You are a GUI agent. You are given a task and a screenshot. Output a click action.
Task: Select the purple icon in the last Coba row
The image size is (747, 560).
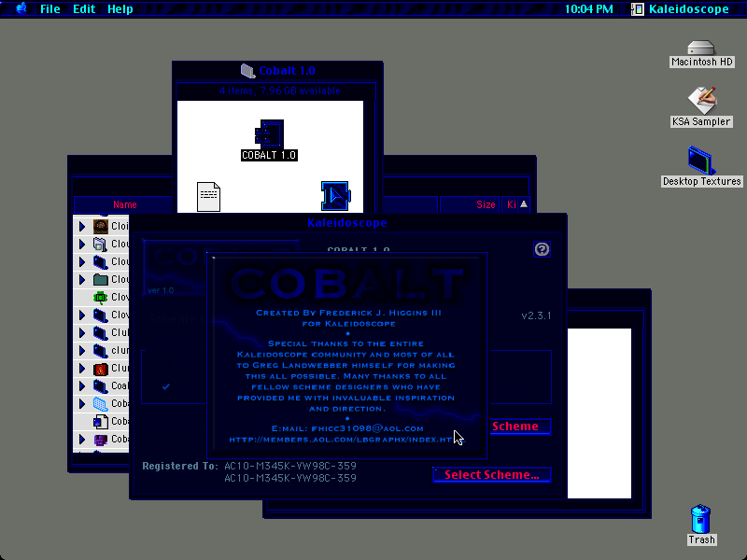[101, 439]
